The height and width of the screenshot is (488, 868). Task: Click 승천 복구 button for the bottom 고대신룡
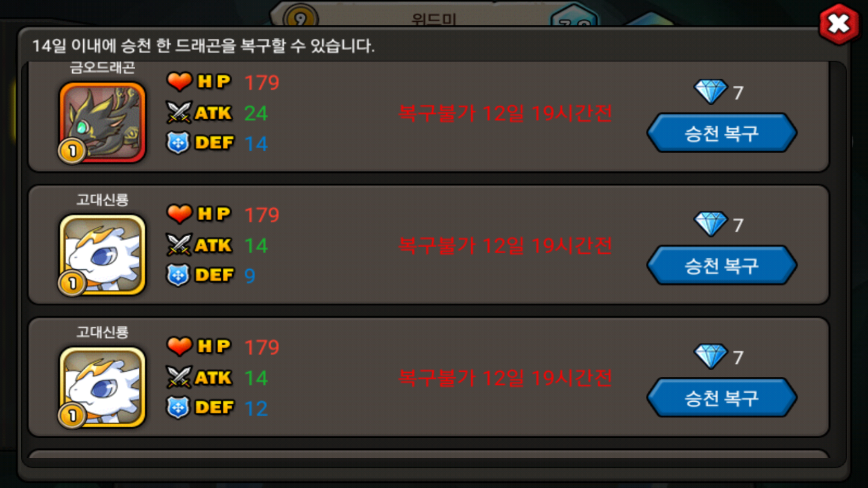722,398
